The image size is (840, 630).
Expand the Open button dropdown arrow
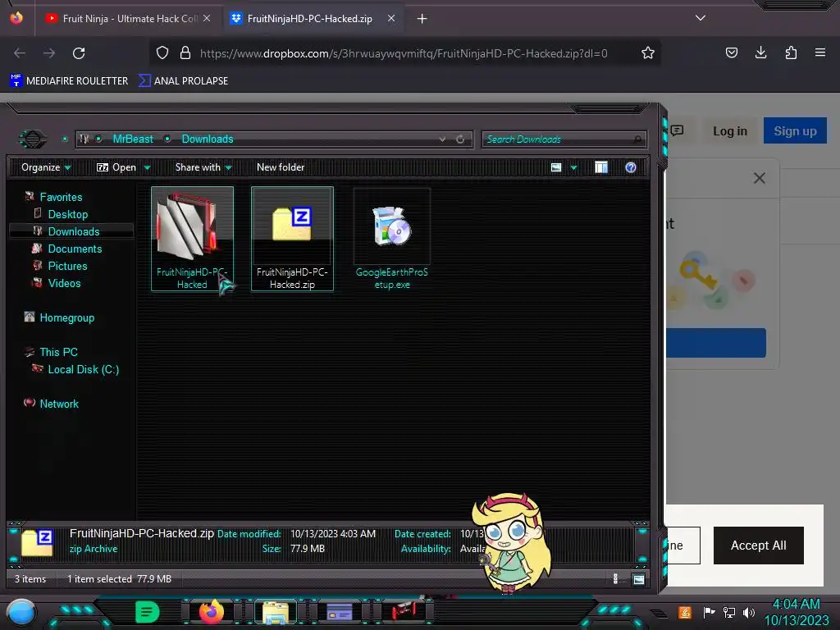point(147,167)
